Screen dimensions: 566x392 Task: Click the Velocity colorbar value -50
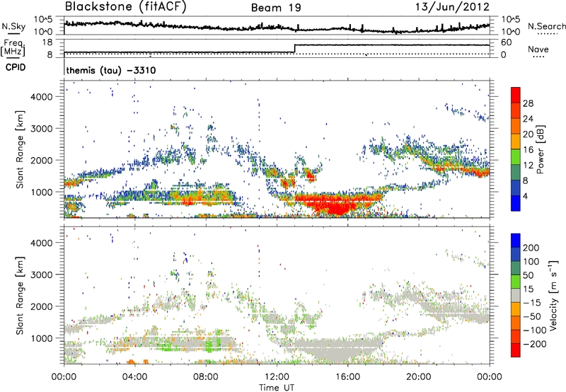pos(532,316)
